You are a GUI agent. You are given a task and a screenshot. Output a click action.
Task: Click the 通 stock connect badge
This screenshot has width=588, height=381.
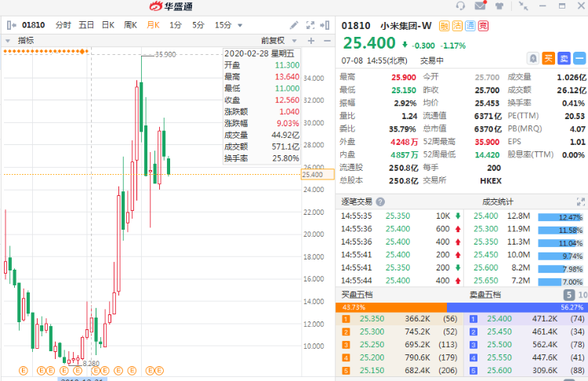tap(470, 26)
